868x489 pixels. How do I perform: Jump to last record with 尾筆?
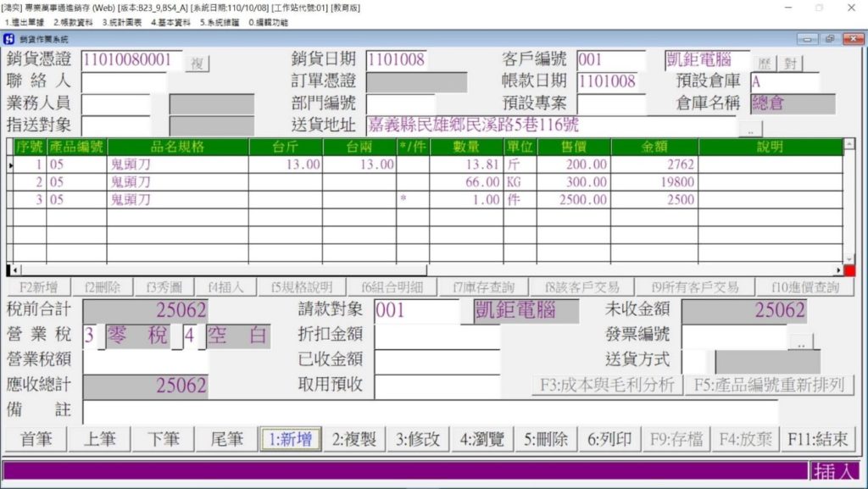(x=227, y=439)
